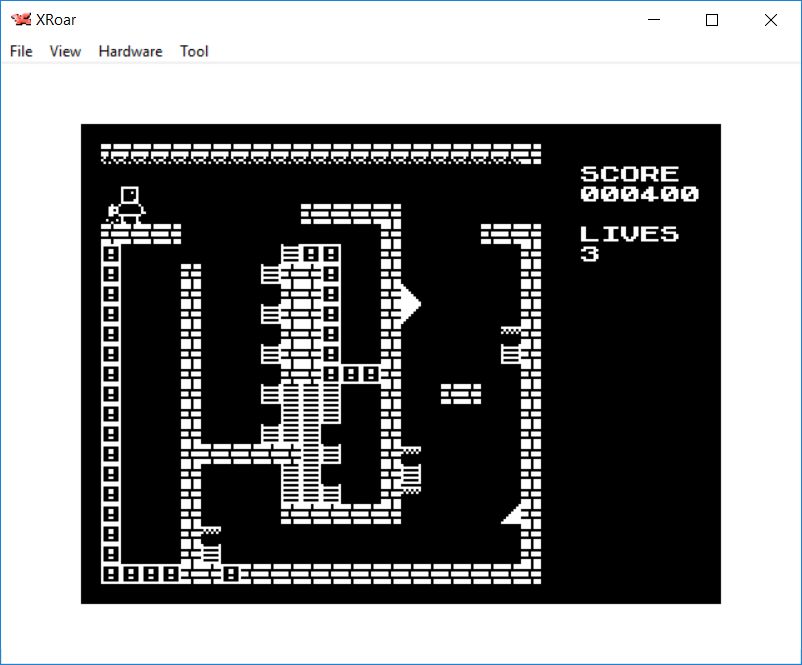This screenshot has width=802, height=665.
Task: Click the long brick ceiling strip at top
Action: [x=320, y=154]
